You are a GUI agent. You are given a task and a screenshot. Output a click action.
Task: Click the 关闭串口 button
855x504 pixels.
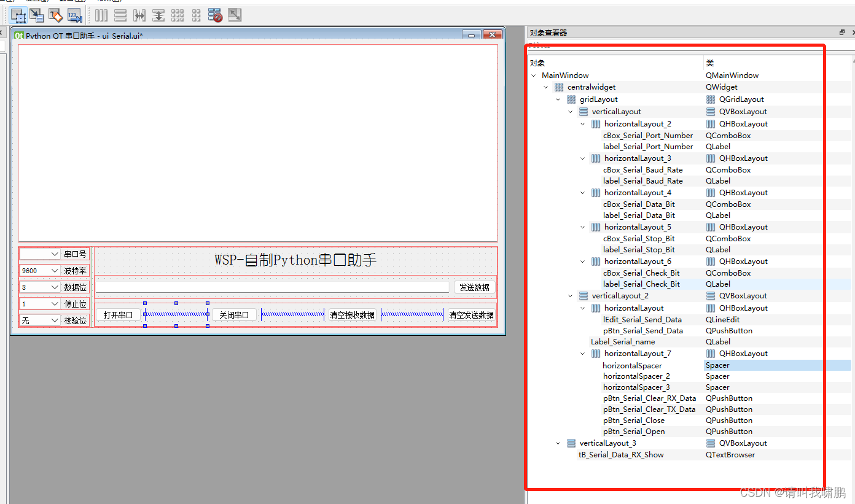(234, 315)
